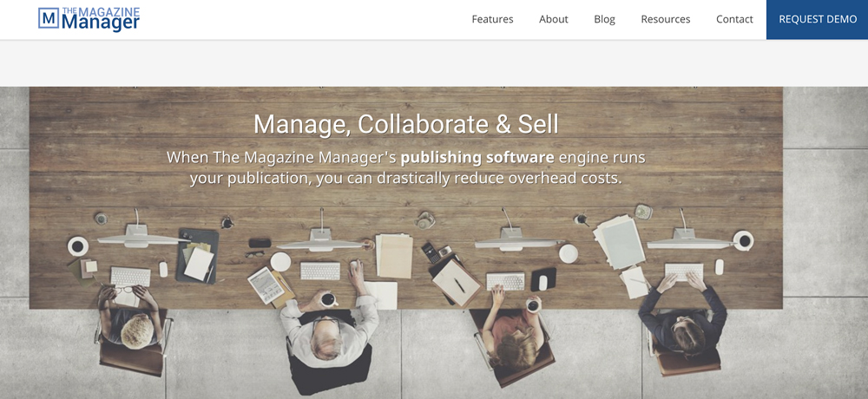The width and height of the screenshot is (868, 399).
Task: Open the Features menu item
Action: (492, 19)
